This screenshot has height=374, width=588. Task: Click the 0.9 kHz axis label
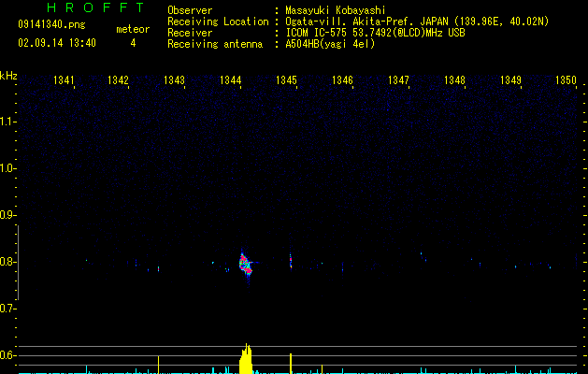[7, 215]
